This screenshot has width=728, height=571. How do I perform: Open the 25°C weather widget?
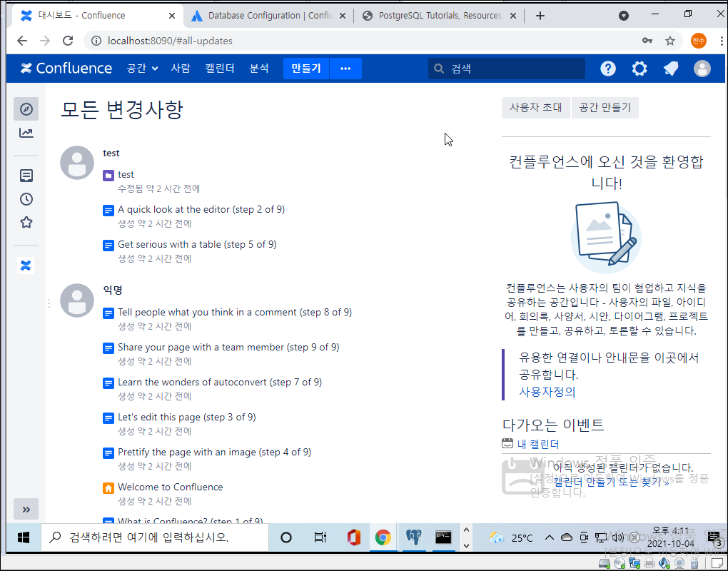511,538
